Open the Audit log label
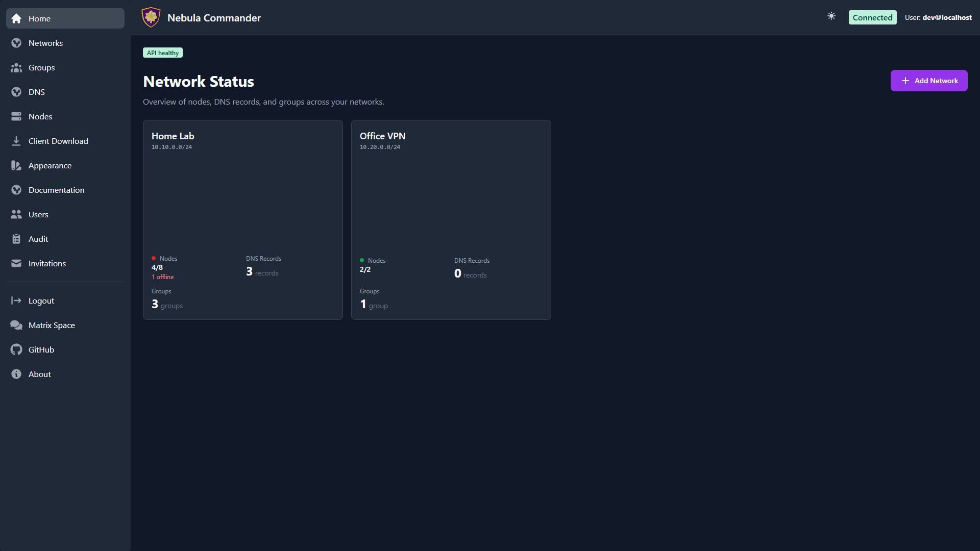 (x=38, y=239)
